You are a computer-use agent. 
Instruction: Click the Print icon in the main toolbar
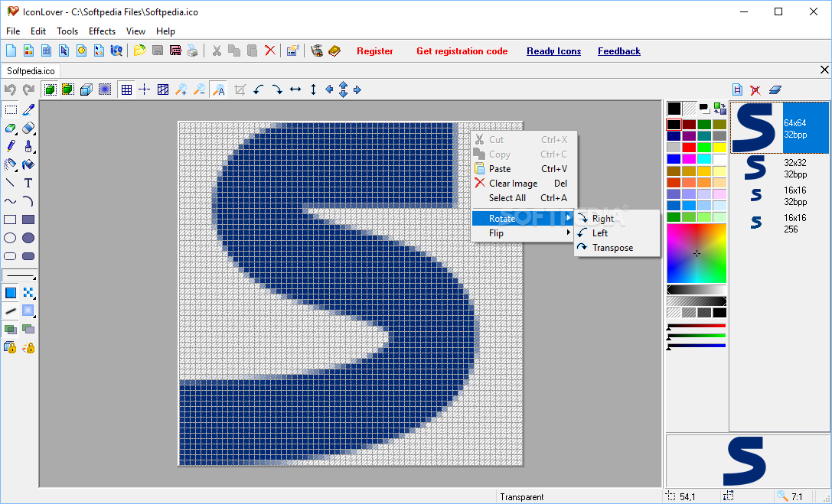pos(193,51)
